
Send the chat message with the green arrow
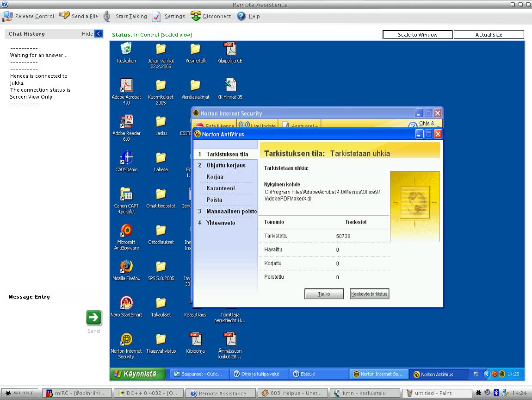[93, 318]
